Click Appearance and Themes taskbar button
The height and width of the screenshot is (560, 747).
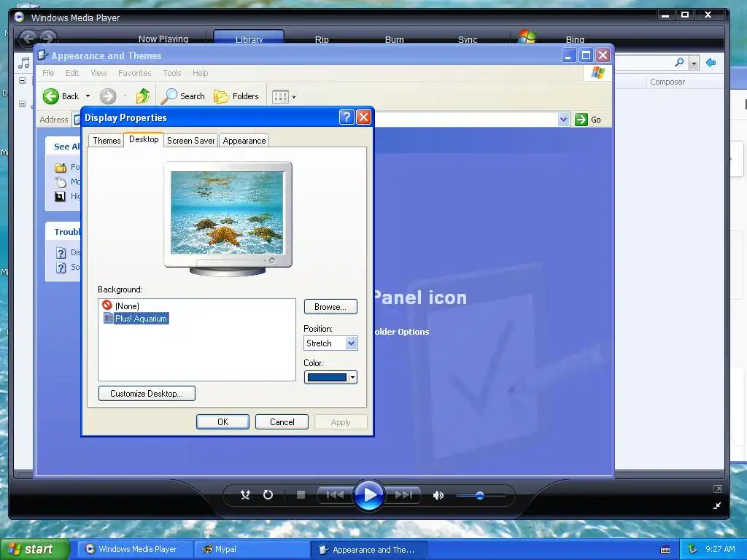click(x=368, y=549)
